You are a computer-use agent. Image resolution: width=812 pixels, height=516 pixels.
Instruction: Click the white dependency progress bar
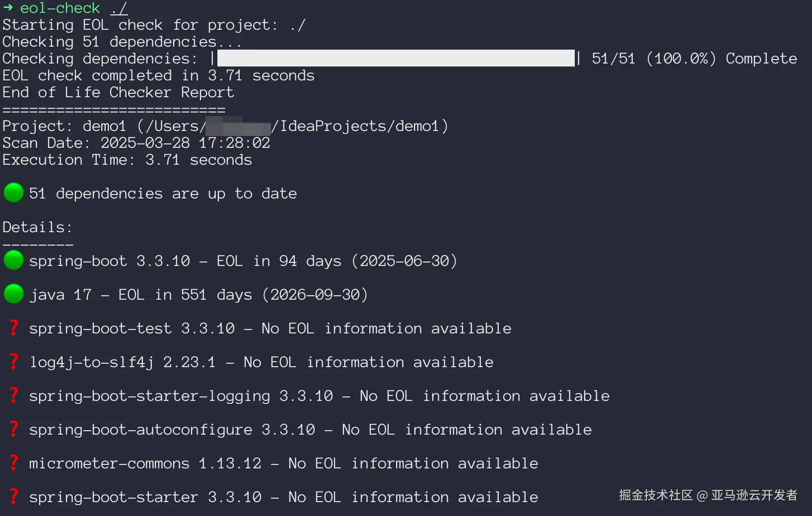tap(396, 58)
